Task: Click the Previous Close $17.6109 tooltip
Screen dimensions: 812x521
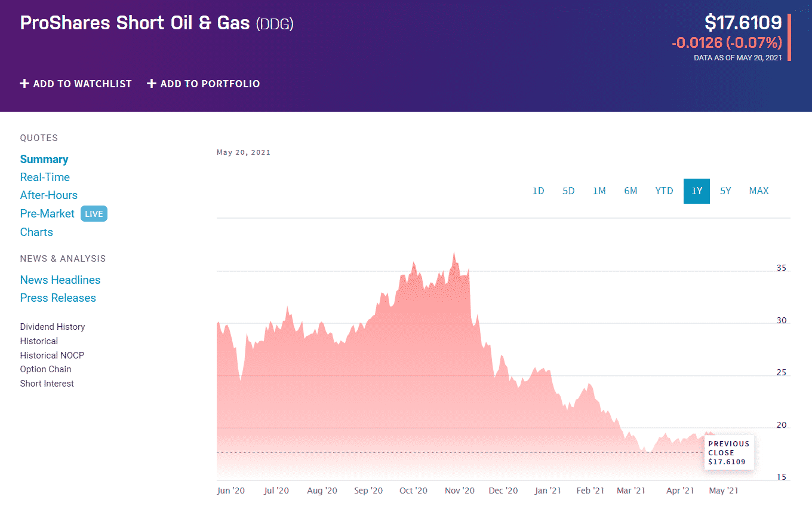Action: (729, 453)
